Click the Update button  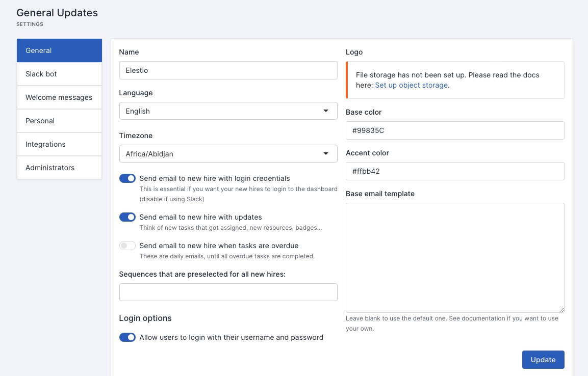543,359
